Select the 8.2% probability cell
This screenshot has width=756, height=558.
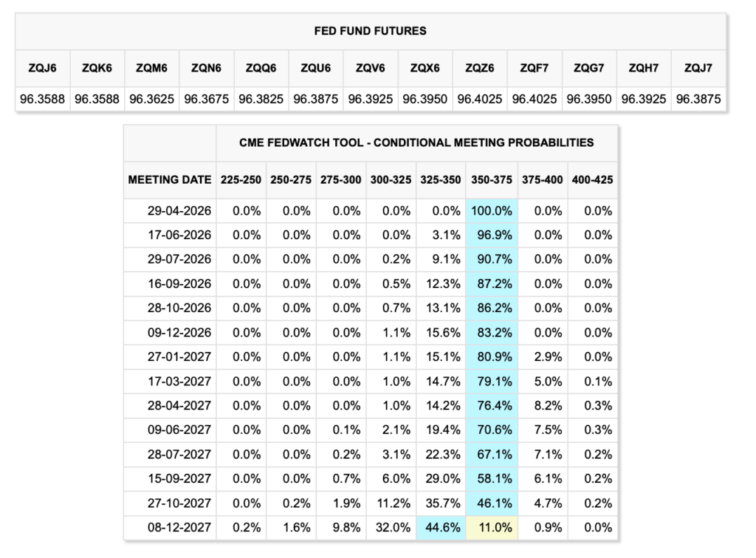tap(543, 406)
